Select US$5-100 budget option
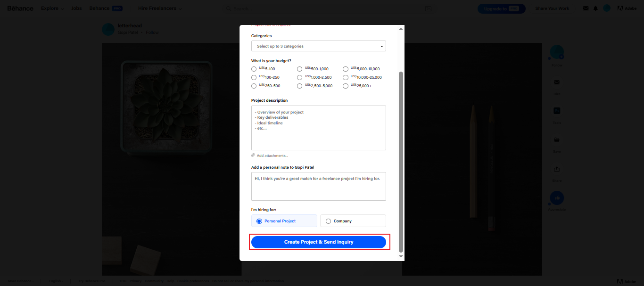The image size is (644, 286). (x=254, y=69)
